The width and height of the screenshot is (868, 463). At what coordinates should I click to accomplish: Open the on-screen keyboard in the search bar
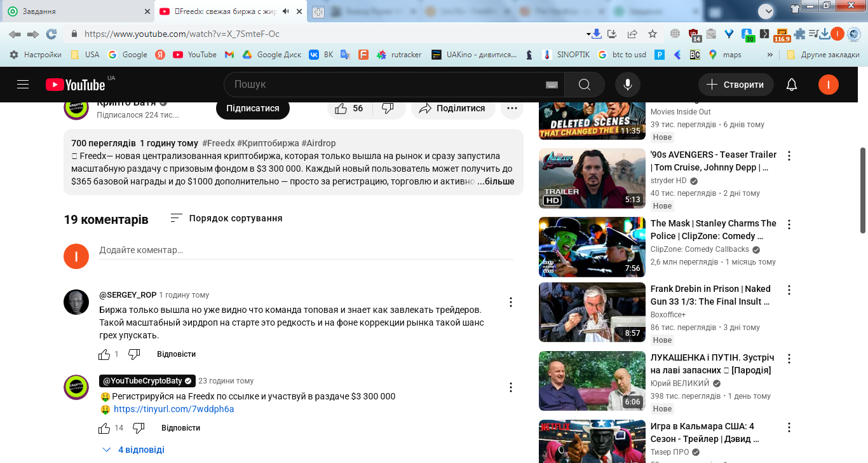click(551, 85)
